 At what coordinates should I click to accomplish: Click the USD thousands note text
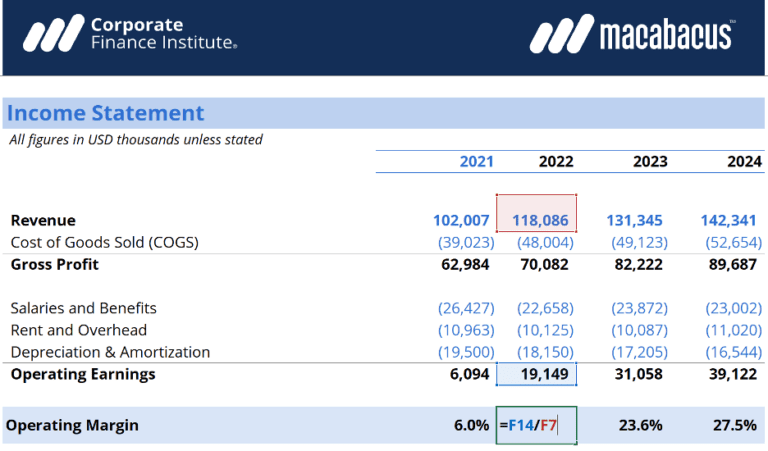click(136, 140)
